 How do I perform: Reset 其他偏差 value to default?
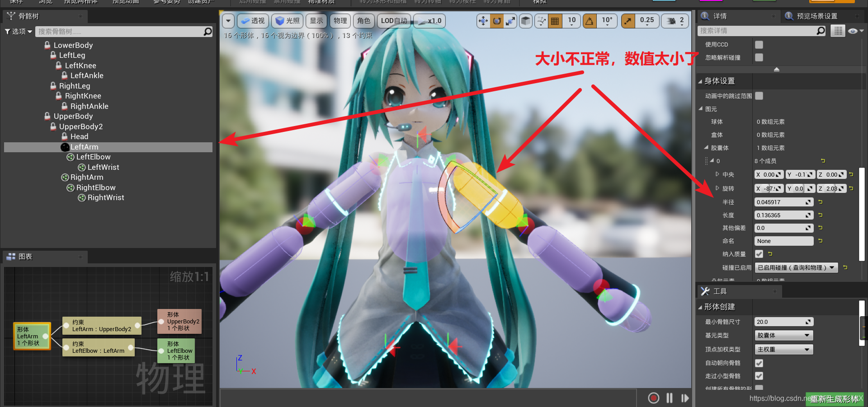(820, 228)
